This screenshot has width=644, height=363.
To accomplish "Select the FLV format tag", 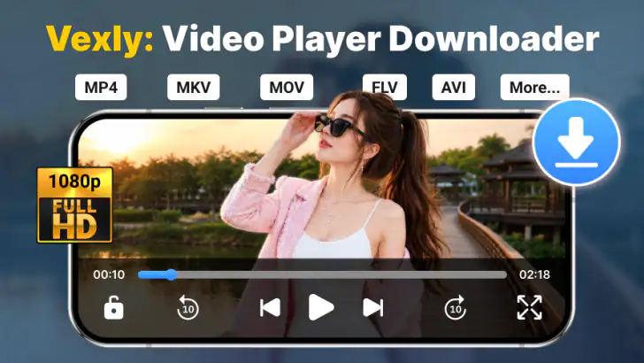I will [x=385, y=87].
